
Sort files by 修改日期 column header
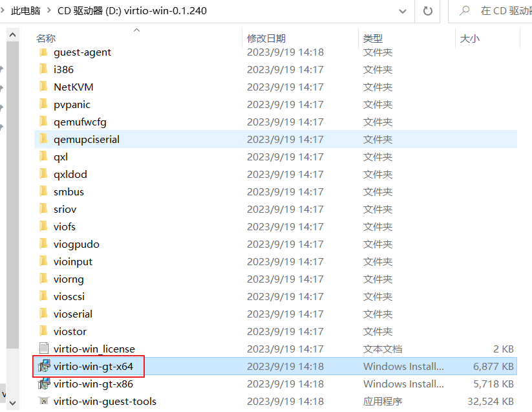[x=266, y=39]
